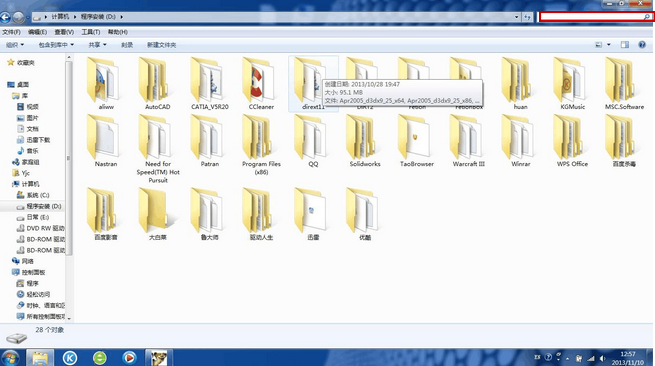655x366 pixels.
Task: Open the 共享 dropdown
Action: point(97,45)
